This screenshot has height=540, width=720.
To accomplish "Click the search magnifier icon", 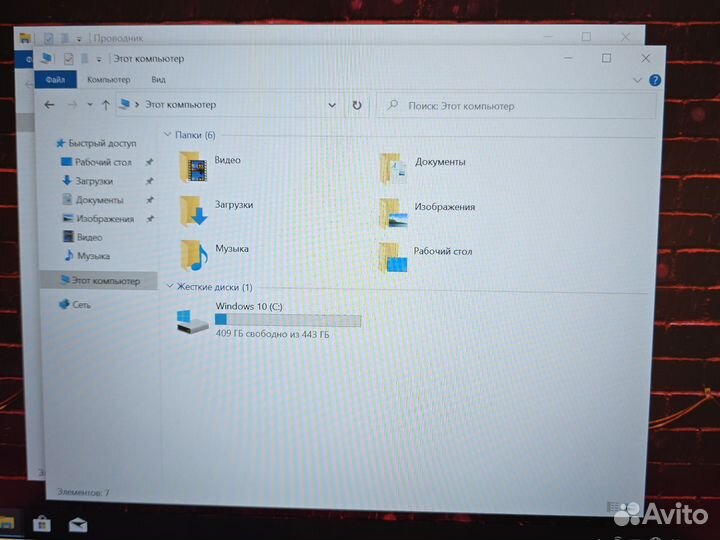I will [393, 105].
